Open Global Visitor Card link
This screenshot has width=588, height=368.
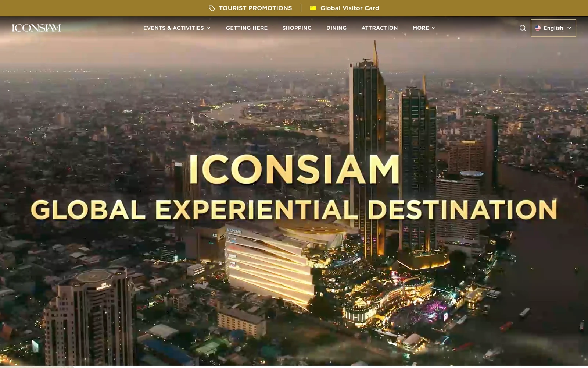(344, 8)
